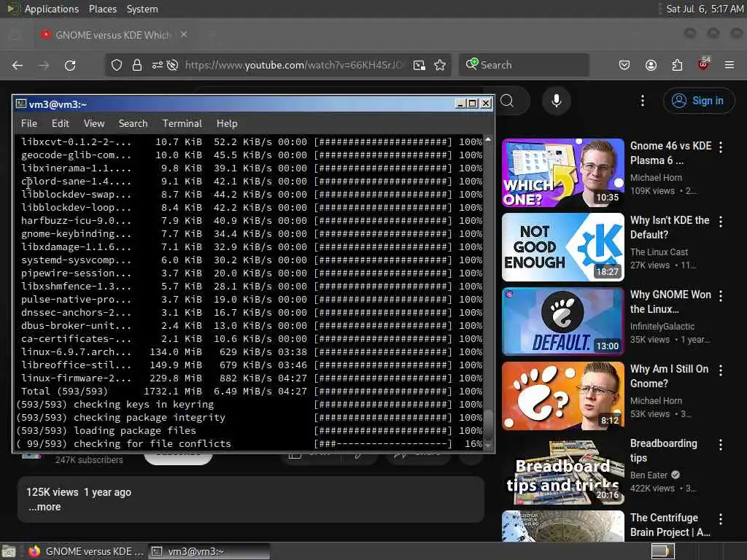Open the Firefox hamburger menu
The image size is (747, 560).
point(729,65)
